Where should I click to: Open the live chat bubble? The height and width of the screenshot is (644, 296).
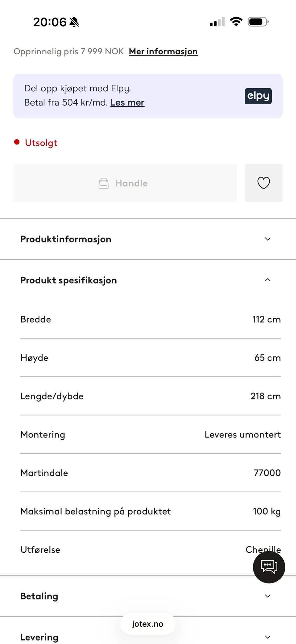[269, 567]
